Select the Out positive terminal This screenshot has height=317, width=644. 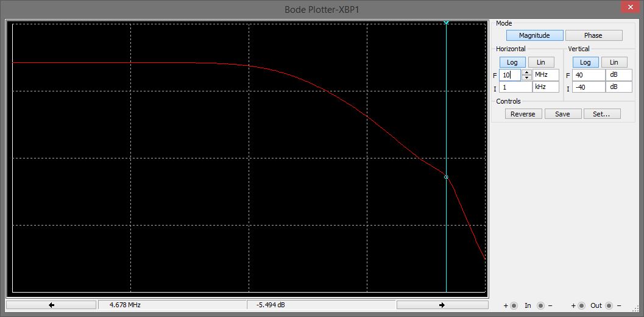[582, 305]
